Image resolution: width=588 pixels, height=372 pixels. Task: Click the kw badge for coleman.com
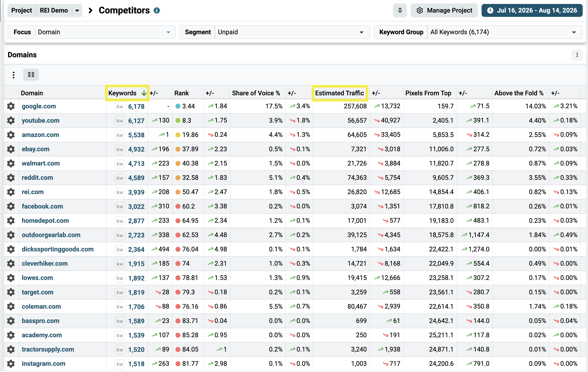click(x=120, y=306)
